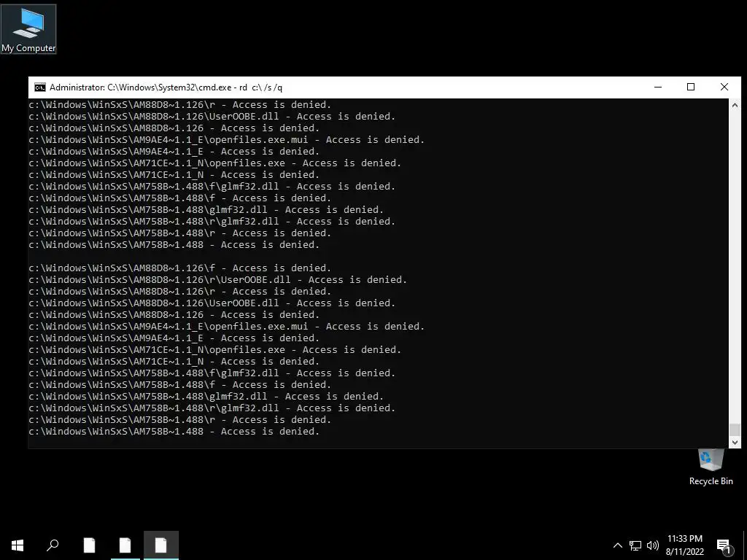This screenshot has width=747, height=560.
Task: Open the network status tray icon
Action: pos(635,545)
